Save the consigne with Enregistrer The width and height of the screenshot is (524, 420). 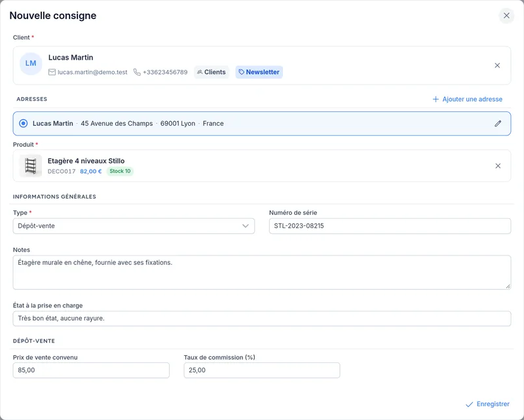[487, 404]
